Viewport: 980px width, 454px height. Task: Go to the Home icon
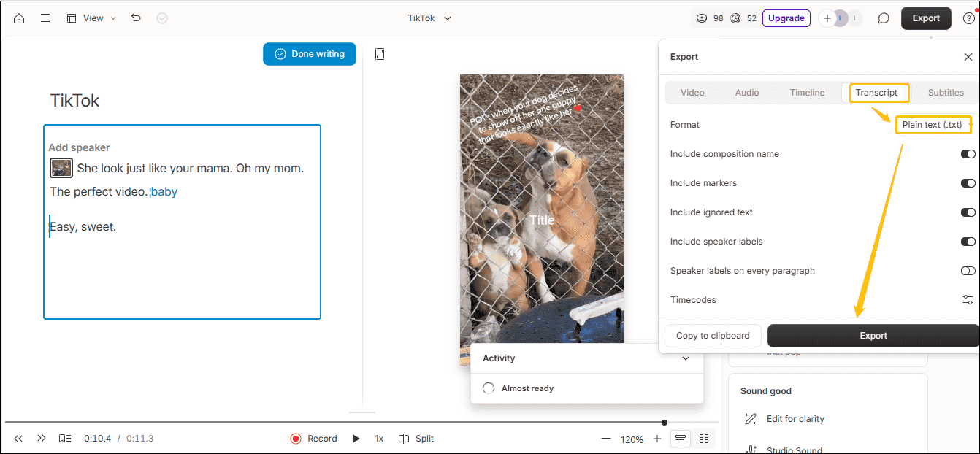[19, 18]
